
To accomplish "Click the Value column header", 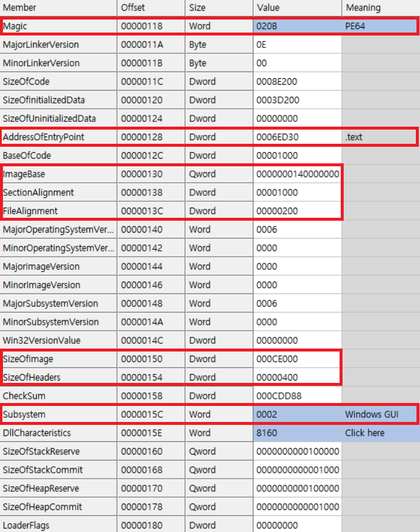I will pyautogui.click(x=298, y=8).
